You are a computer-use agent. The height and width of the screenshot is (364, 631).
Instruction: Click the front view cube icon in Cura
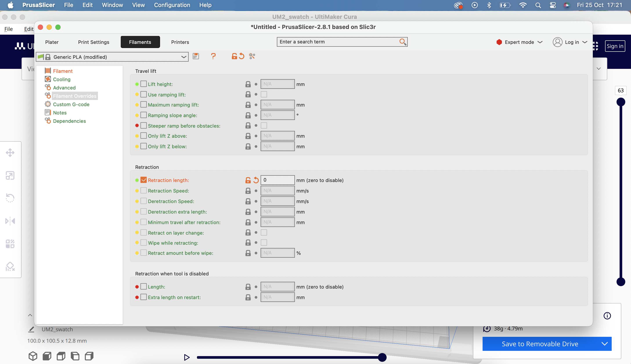pos(47,356)
